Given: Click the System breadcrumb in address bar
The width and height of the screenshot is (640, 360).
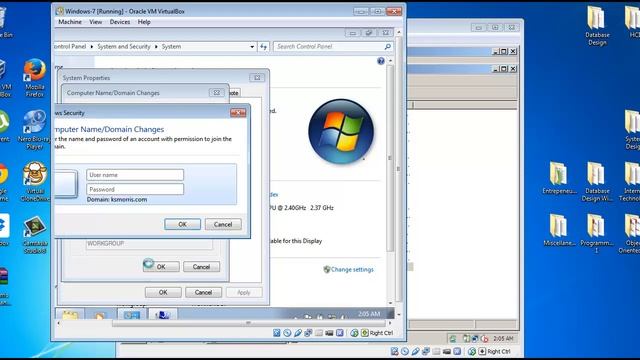Looking at the screenshot, I should coord(171,47).
